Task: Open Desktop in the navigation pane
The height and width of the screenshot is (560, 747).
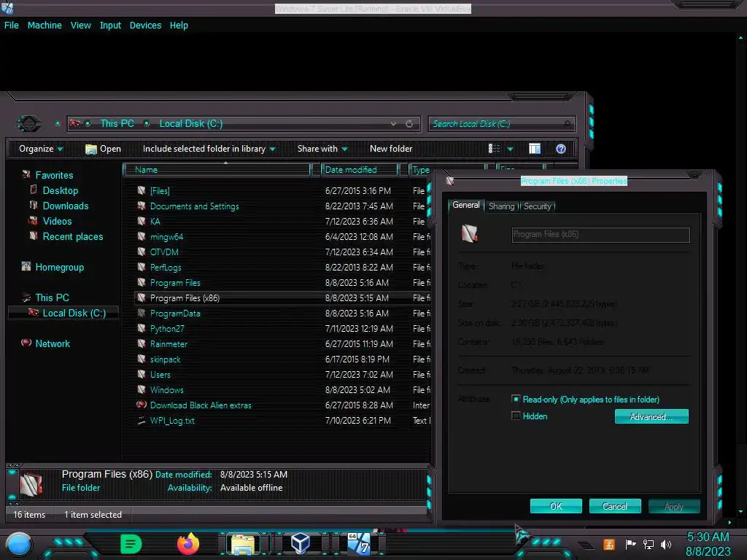Action: click(61, 190)
